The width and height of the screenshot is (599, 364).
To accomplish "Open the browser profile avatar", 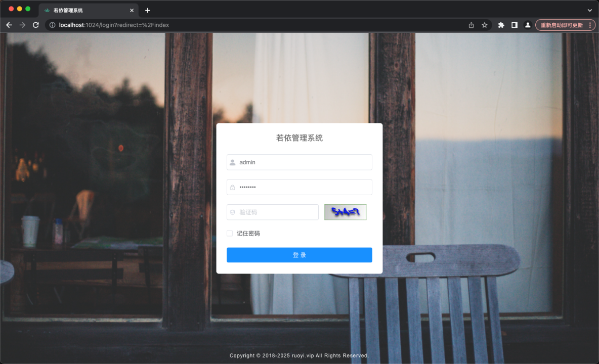I will (x=528, y=25).
